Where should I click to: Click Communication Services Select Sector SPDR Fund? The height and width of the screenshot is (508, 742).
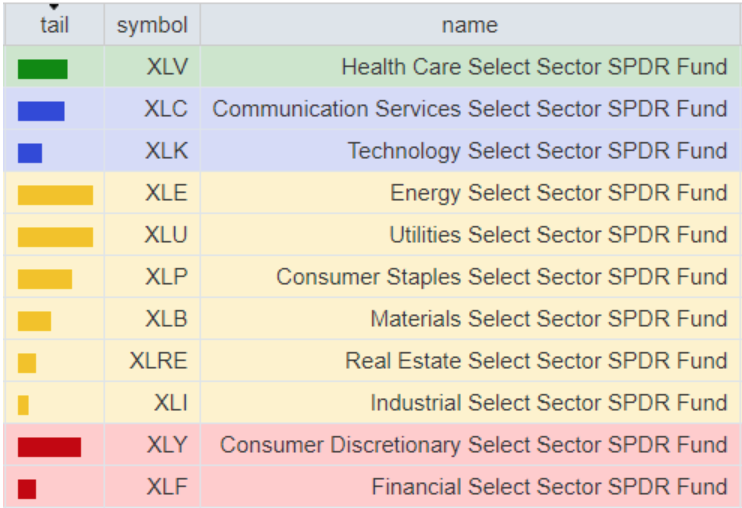tap(470, 109)
